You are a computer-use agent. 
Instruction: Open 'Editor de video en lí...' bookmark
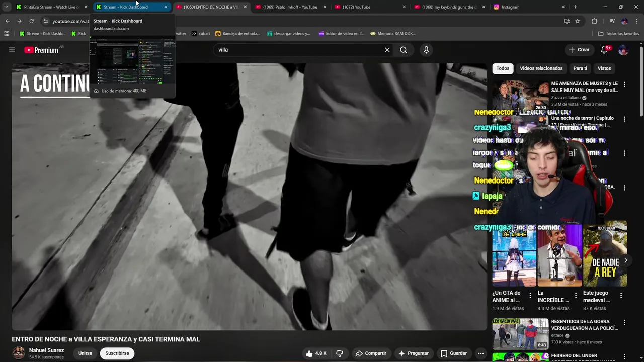[x=341, y=34]
